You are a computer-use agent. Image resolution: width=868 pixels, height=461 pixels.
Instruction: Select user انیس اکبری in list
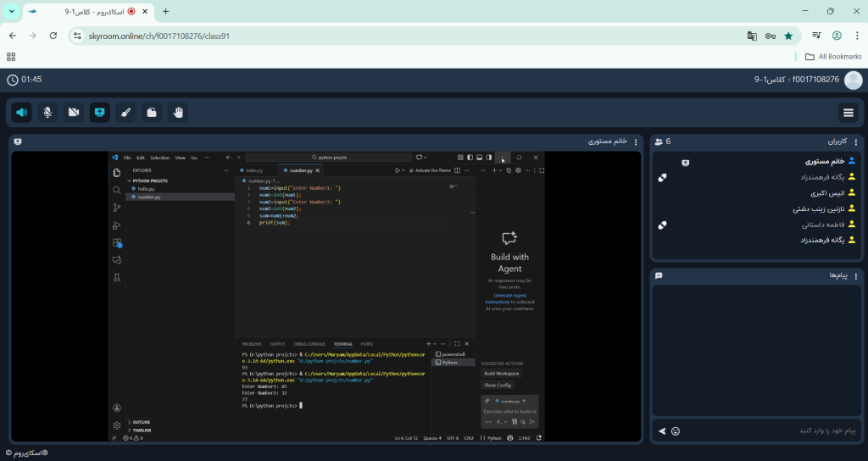pyautogui.click(x=821, y=193)
